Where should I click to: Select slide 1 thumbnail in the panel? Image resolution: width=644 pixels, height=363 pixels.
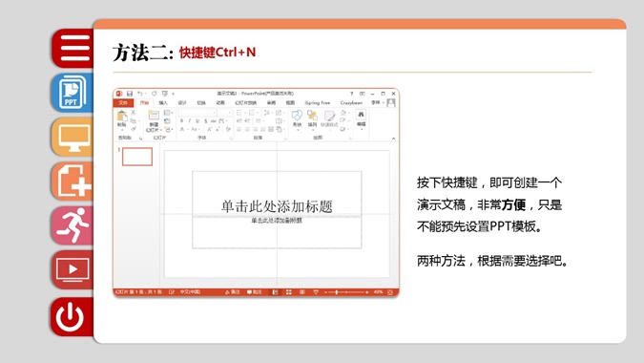pyautogui.click(x=137, y=157)
